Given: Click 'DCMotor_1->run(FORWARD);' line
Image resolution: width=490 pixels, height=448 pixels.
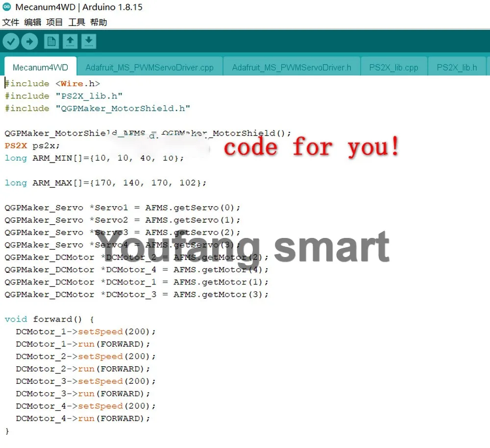Looking at the screenshot, I should tap(83, 344).
